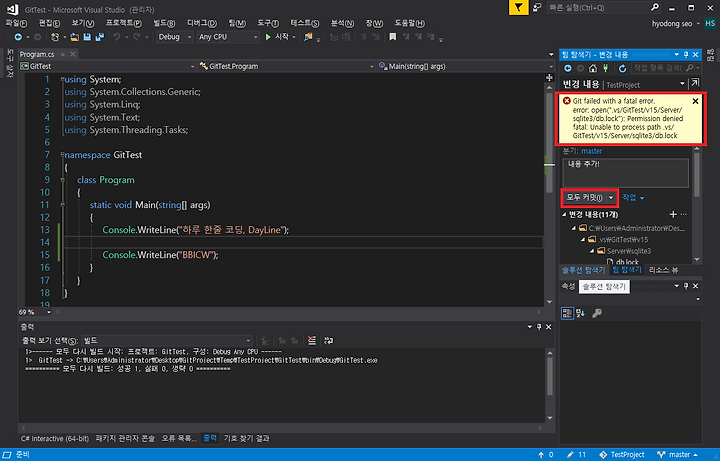
Task: Click the feedback icon next to the flag
Action: click(x=537, y=7)
